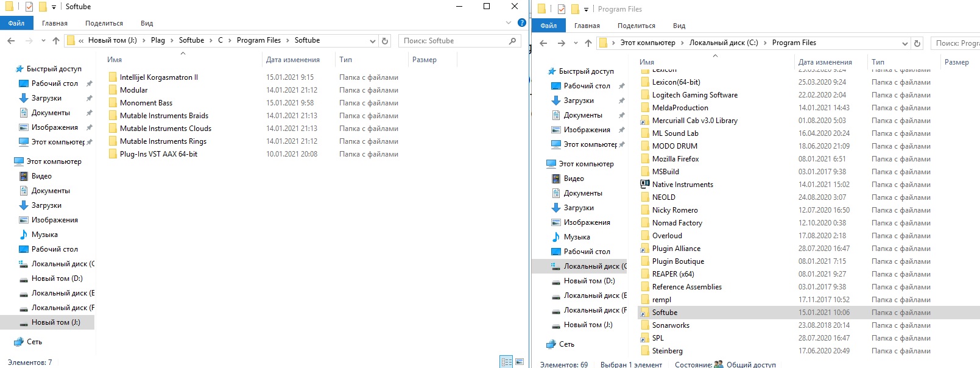Refresh the Softube folder view
Viewport: 980px width, 368px height.
[x=384, y=41]
